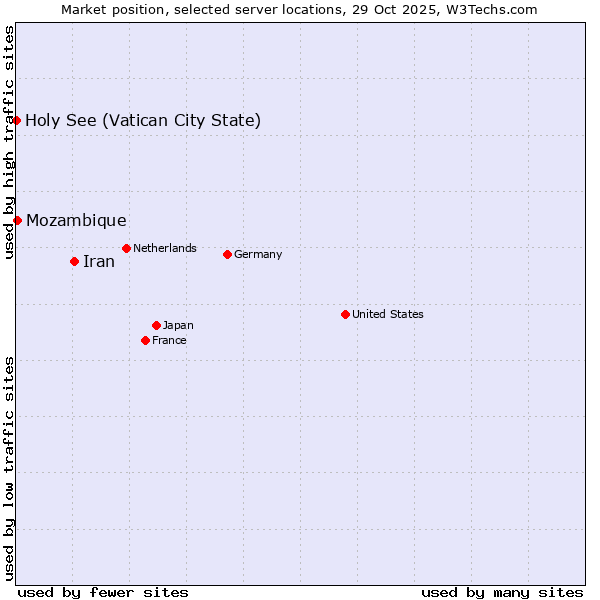Screen dimensions: 600x600
Task: Select the 'Iran' text label
Action: pos(99,262)
